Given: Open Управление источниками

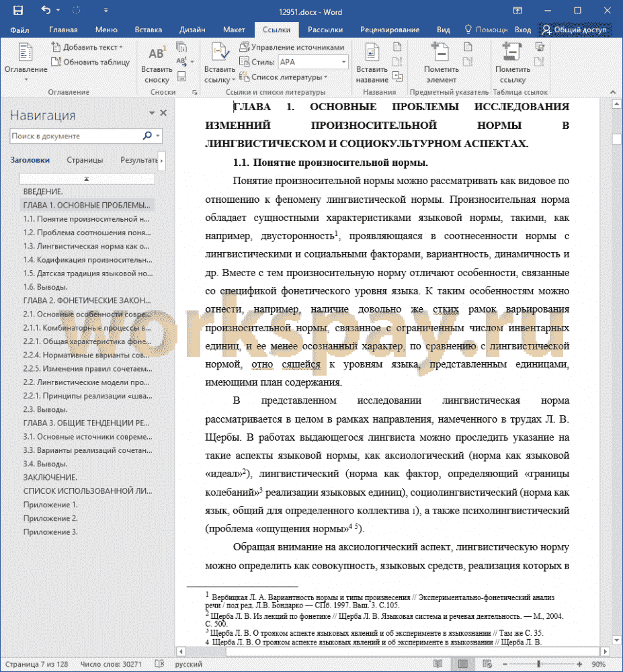Looking at the screenshot, I should (x=292, y=47).
